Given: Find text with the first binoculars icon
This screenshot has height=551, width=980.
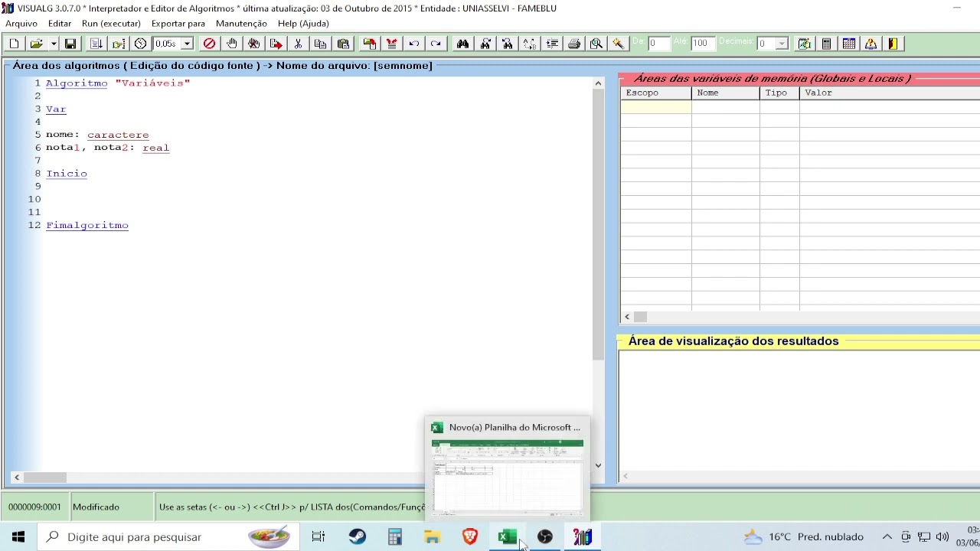Looking at the screenshot, I should pos(462,44).
